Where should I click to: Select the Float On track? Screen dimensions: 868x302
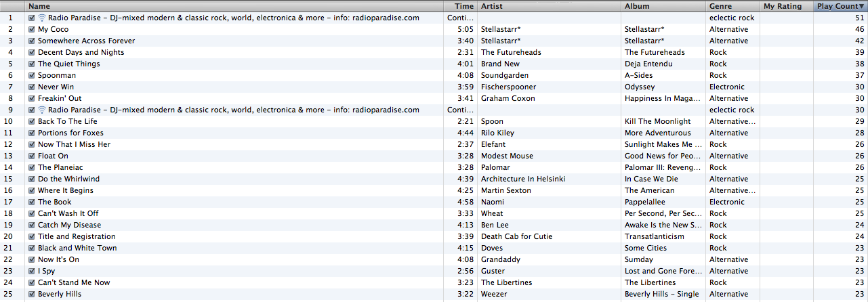(x=53, y=156)
